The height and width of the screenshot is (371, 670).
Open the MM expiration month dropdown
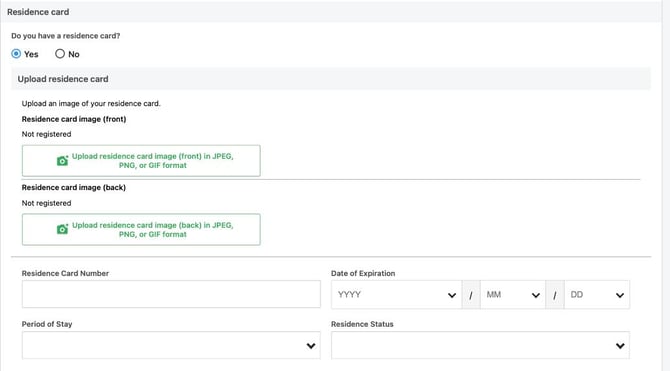[513, 294]
